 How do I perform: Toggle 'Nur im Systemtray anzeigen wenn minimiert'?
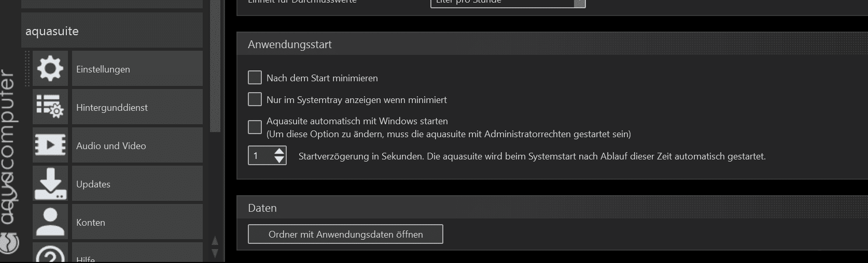point(255,99)
